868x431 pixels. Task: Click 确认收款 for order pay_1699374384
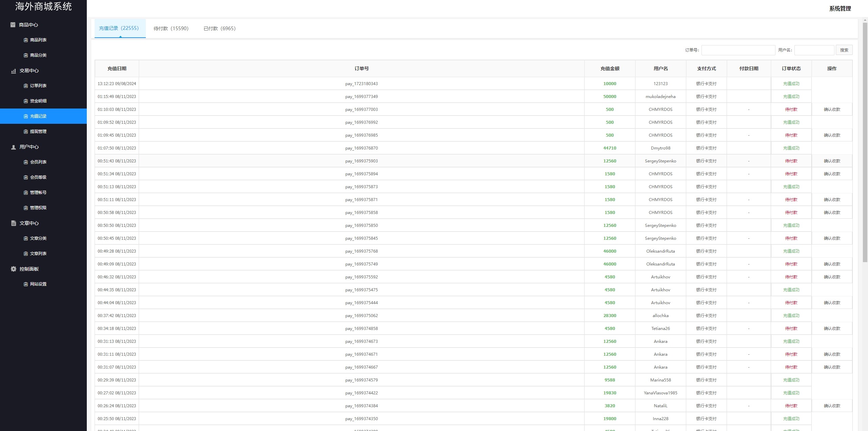pyautogui.click(x=832, y=406)
